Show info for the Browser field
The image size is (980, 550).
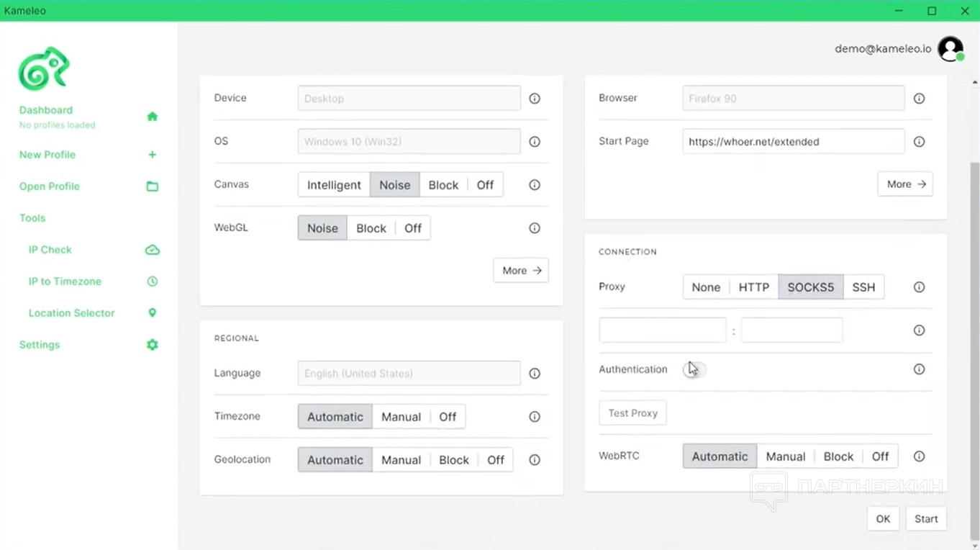(x=919, y=99)
